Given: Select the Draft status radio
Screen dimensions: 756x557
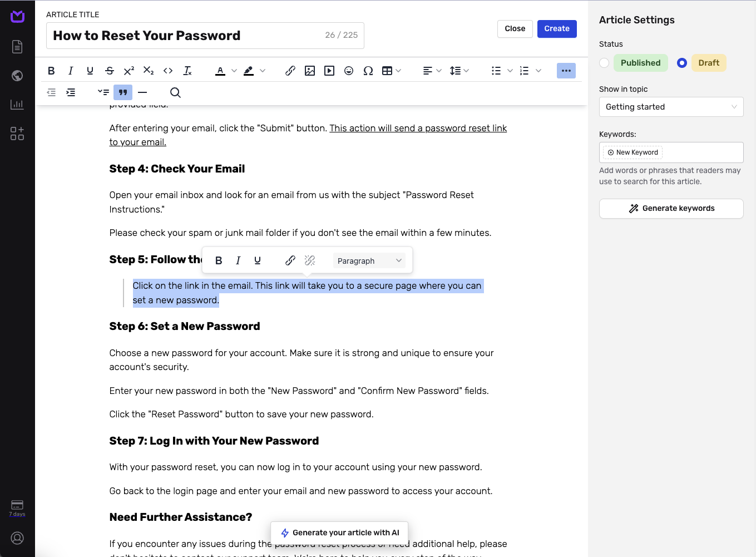Looking at the screenshot, I should tap(682, 63).
